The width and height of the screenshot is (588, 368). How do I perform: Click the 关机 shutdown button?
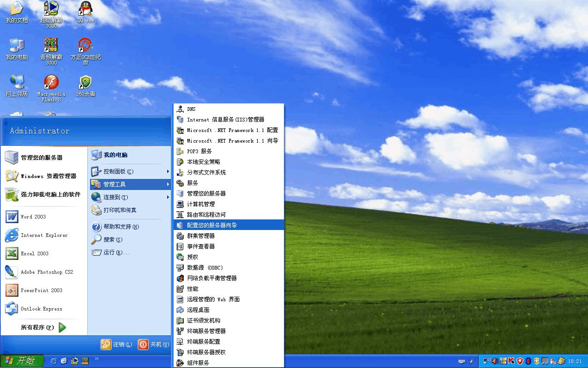(154, 345)
